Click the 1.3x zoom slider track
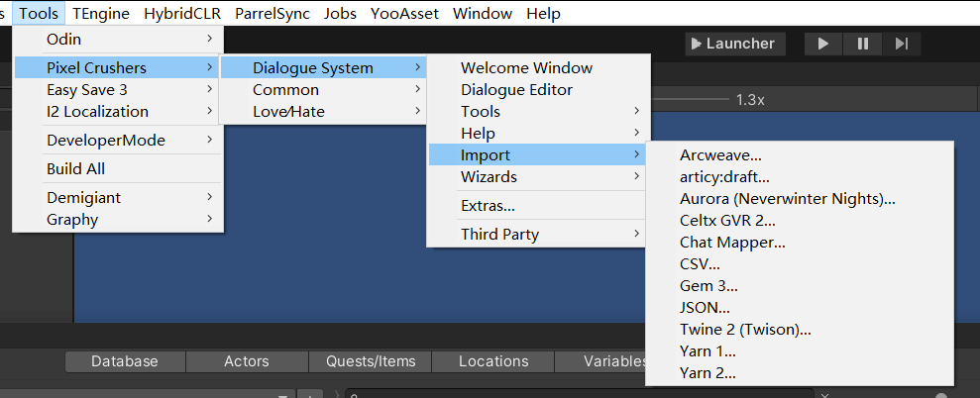The width and height of the screenshot is (980, 398). [690, 100]
